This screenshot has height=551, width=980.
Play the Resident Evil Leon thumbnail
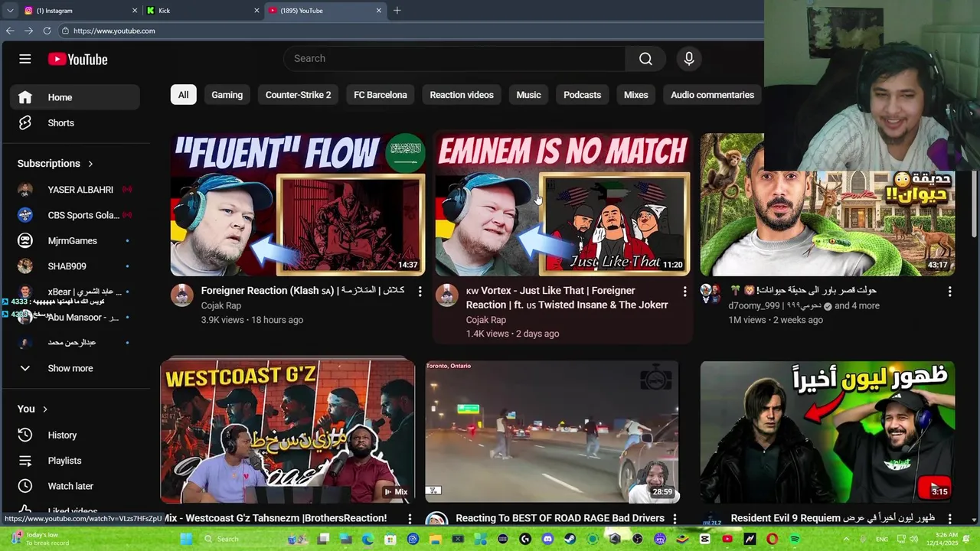(x=828, y=432)
